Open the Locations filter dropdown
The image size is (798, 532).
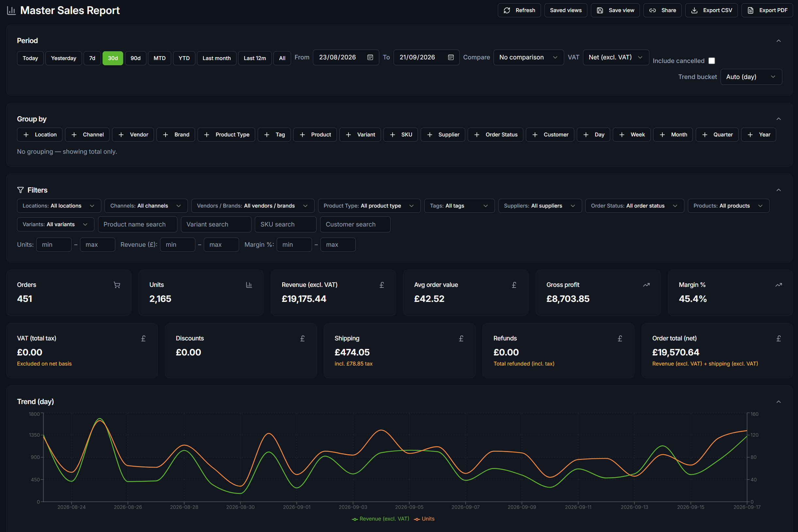pos(59,206)
